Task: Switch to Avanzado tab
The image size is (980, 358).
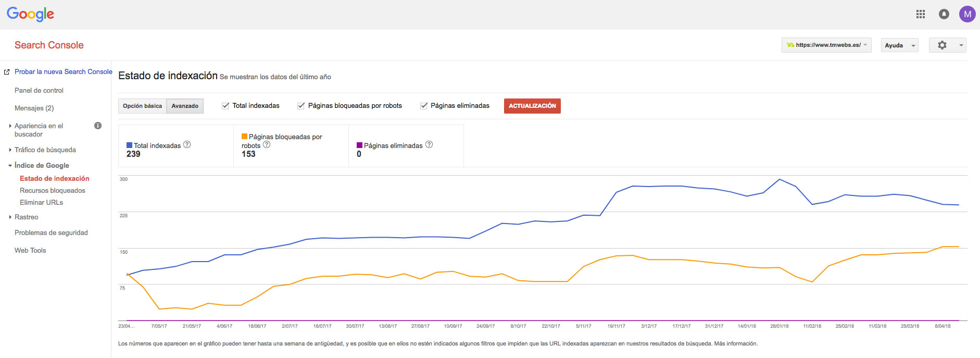Action: pos(185,106)
